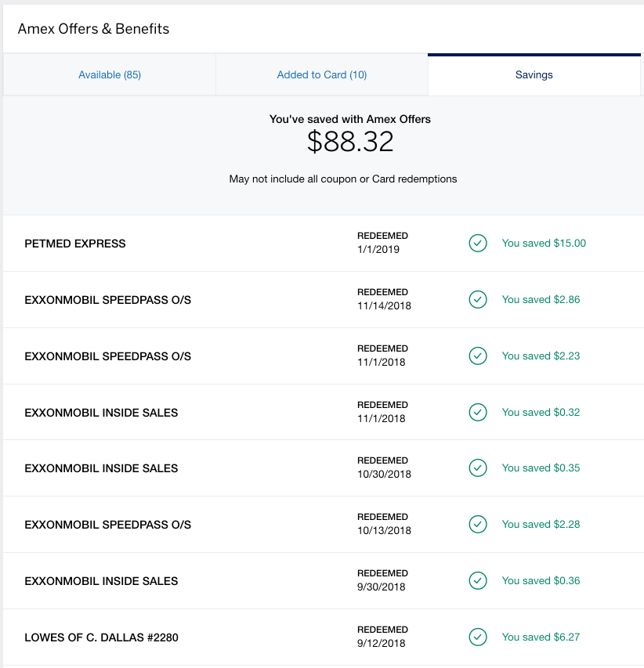This screenshot has height=668, width=644.
Task: Click the 'You saved $15.00' text
Action: point(544,244)
